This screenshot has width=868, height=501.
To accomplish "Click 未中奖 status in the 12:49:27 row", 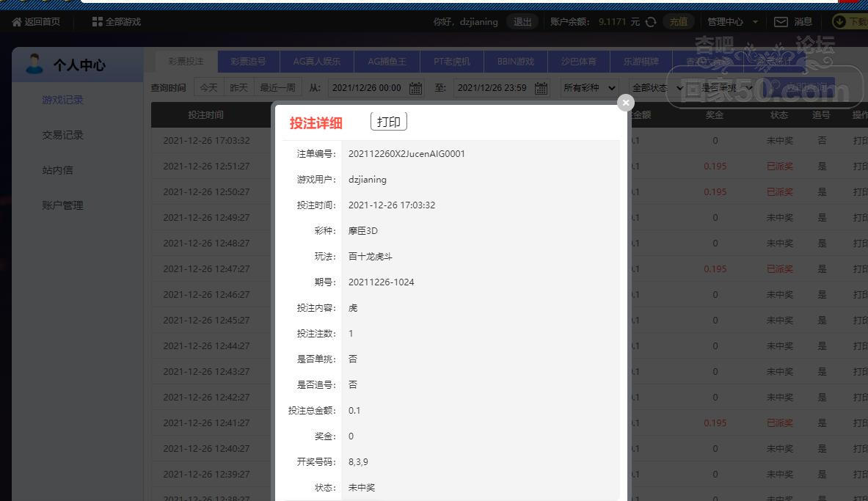I will click(780, 218).
